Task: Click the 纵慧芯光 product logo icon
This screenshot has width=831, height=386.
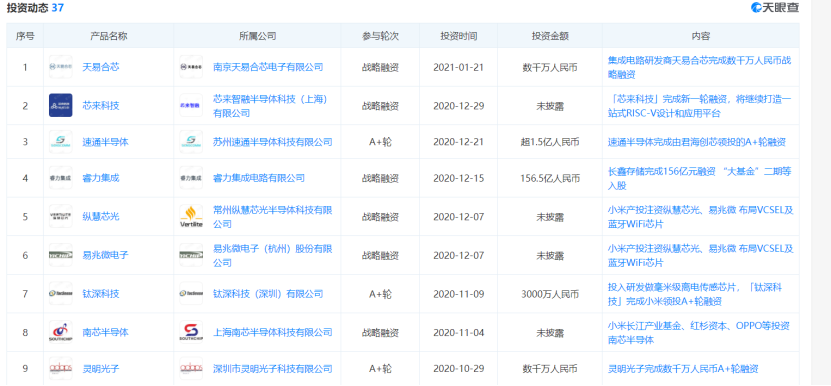Action: pos(60,216)
